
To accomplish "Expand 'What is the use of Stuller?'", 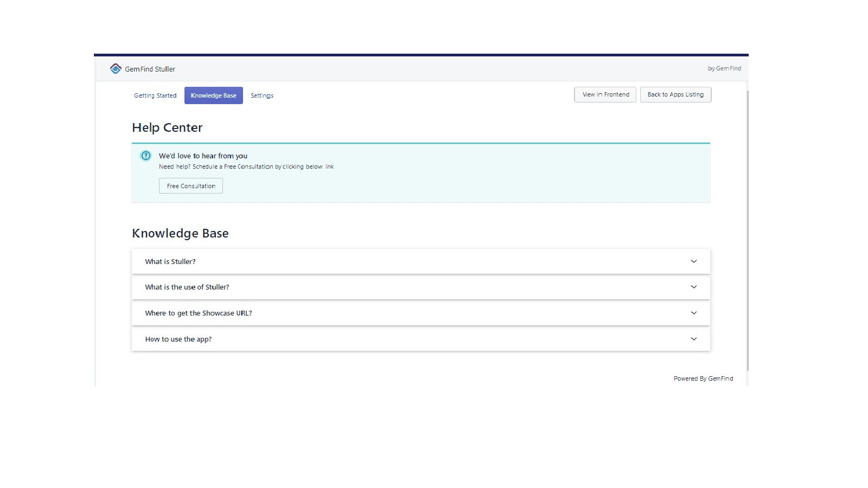I will point(187,287).
